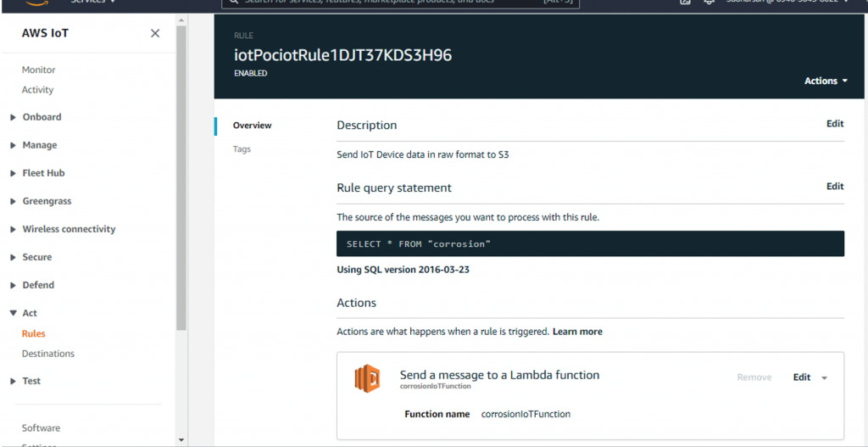Collapse the Act section
Image resolution: width=868 pixels, height=447 pixels.
click(24, 313)
